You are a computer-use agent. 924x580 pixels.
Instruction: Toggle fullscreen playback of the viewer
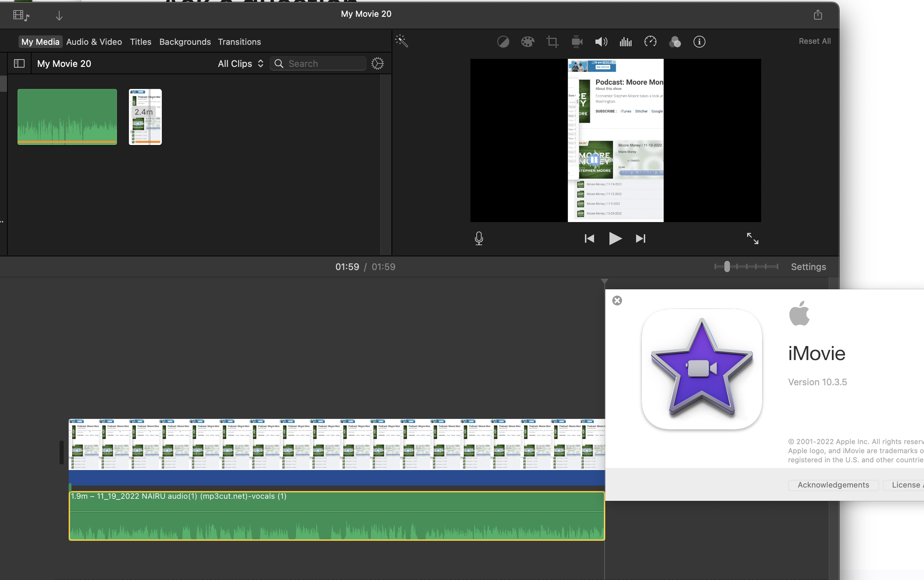pyautogui.click(x=752, y=238)
